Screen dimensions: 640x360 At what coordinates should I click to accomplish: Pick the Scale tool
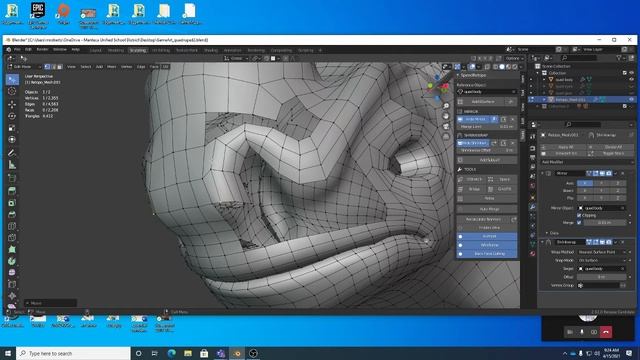tap(12, 128)
